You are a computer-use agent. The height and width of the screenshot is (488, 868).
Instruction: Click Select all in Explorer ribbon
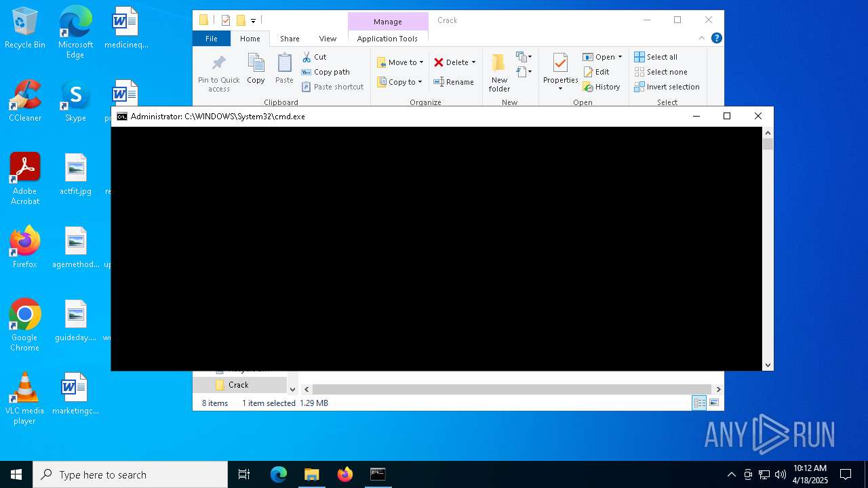pyautogui.click(x=656, y=57)
